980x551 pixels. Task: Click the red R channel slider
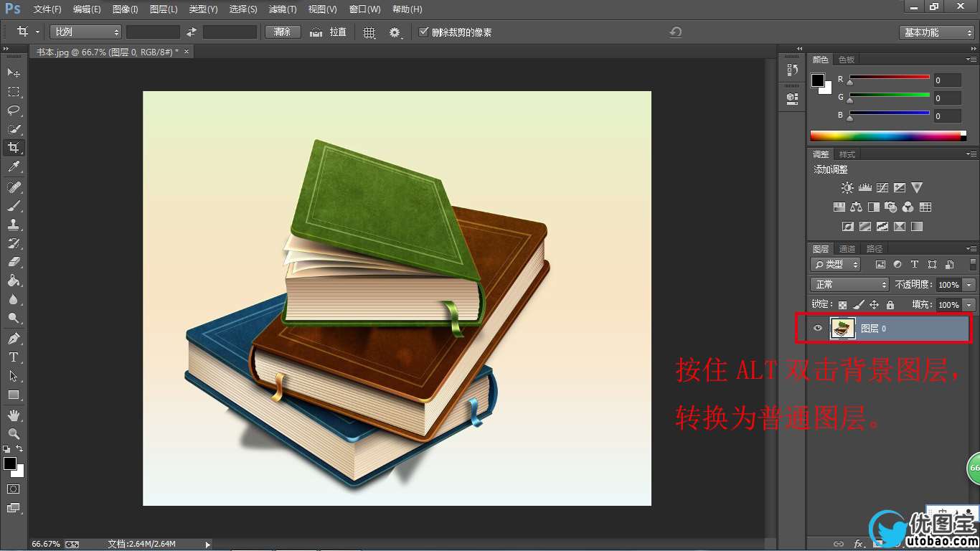point(889,77)
